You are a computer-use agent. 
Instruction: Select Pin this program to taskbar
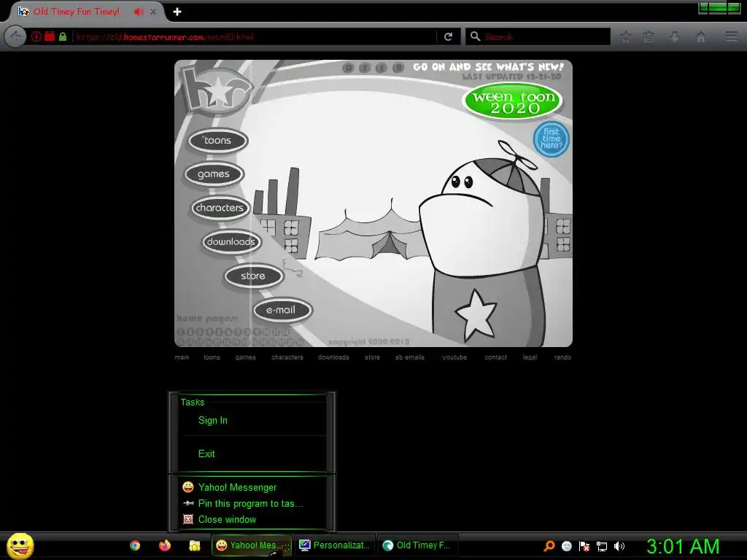252,503
